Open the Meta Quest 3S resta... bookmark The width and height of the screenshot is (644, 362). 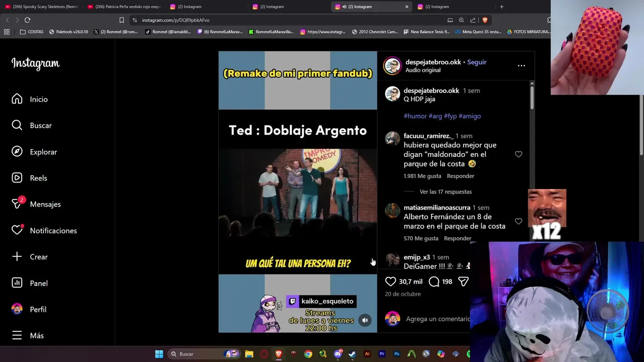coord(478,32)
